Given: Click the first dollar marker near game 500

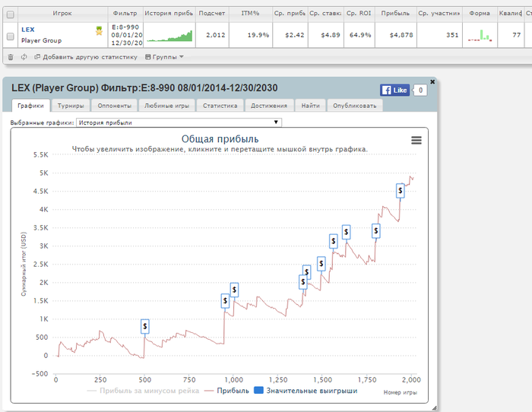Looking at the screenshot, I should (x=145, y=326).
